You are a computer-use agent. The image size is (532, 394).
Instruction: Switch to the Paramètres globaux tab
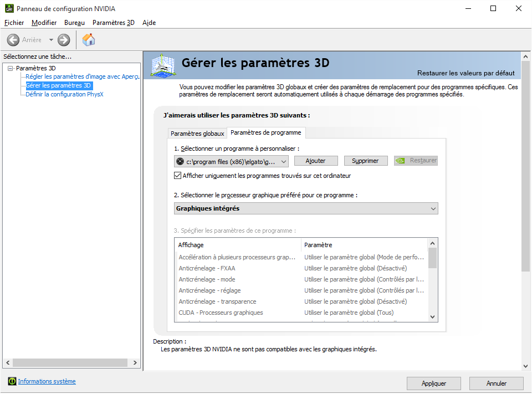[x=197, y=134]
